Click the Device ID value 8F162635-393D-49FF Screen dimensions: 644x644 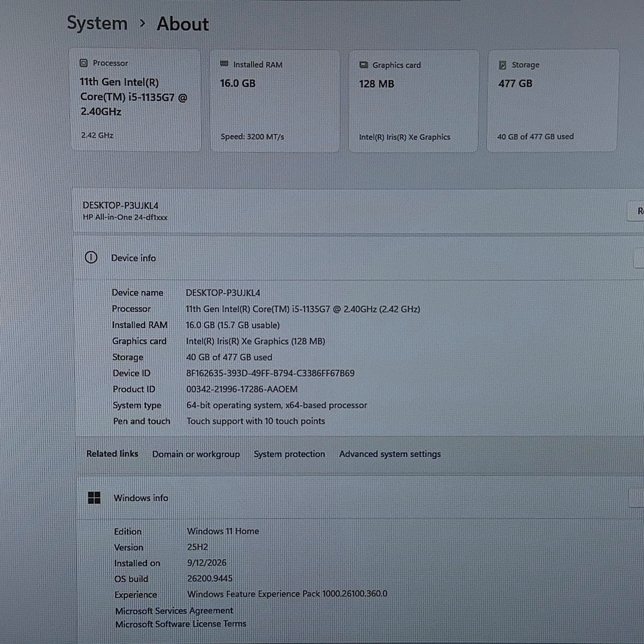270,374
